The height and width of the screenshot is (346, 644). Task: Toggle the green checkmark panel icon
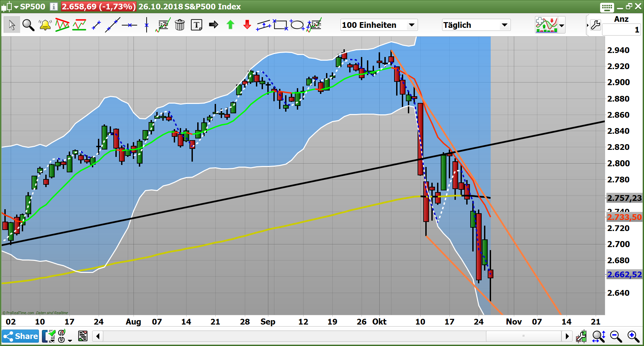[x=49, y=336]
